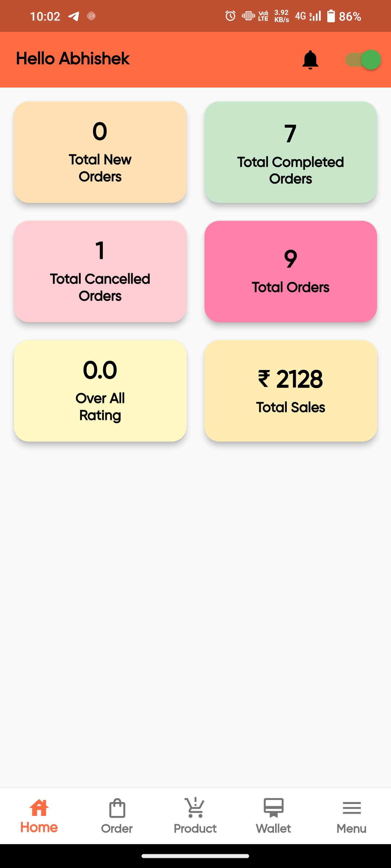This screenshot has height=868, width=391.
Task: Tap the Home icon in bottom bar
Action: pos(39,808)
